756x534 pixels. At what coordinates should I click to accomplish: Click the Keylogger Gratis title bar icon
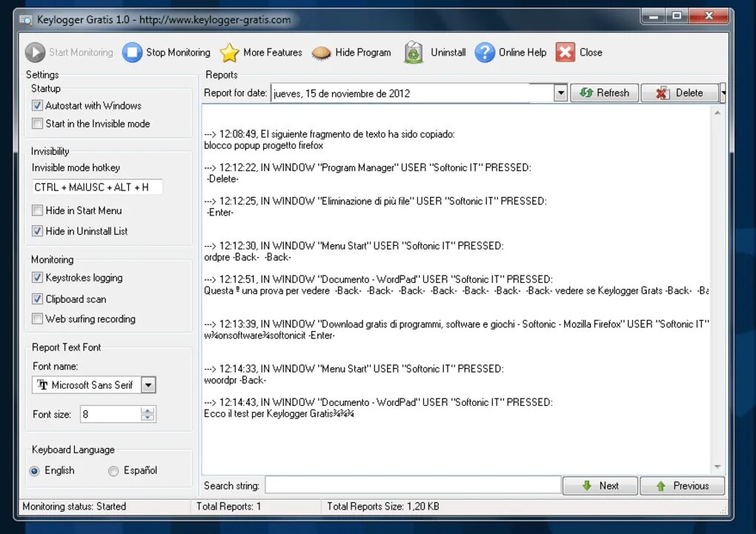pos(25,20)
